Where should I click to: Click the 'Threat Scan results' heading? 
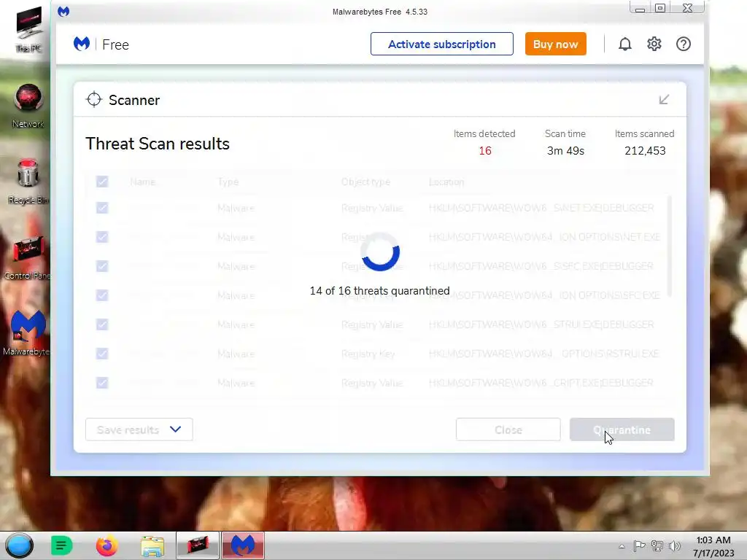[158, 144]
